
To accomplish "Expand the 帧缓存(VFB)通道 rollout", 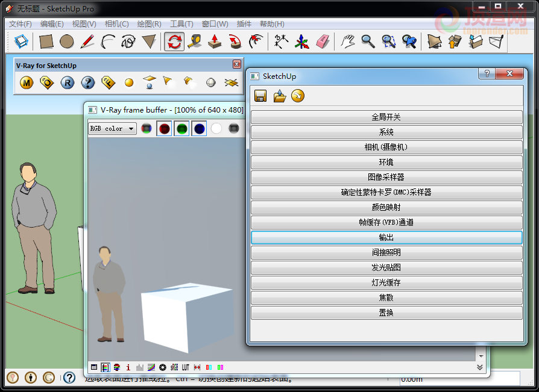I will [386, 222].
